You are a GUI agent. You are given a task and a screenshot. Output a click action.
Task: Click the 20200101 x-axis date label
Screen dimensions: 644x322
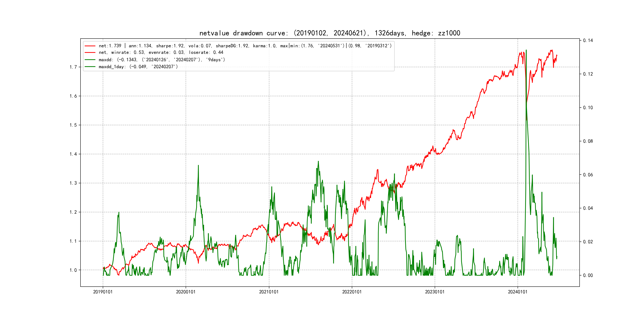pyautogui.click(x=185, y=292)
